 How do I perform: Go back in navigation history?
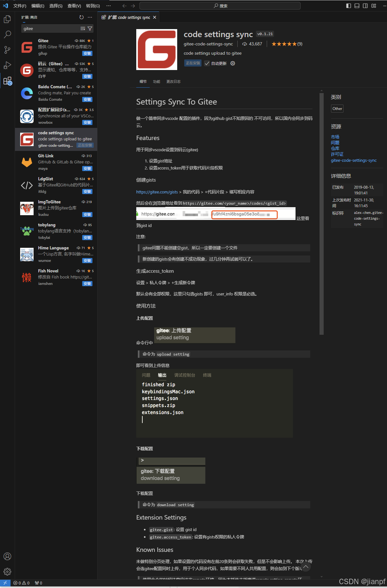(x=124, y=6)
